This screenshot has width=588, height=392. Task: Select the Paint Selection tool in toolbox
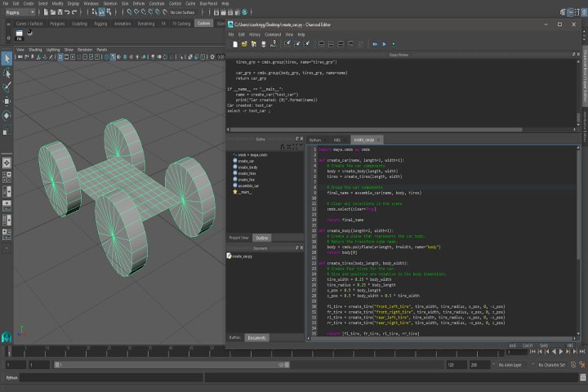pos(7,87)
